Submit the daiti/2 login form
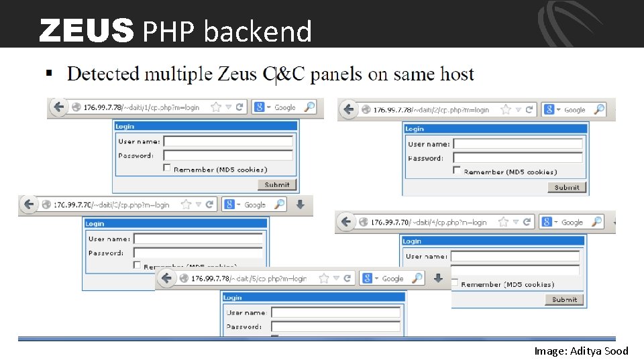Screen dimensions: 644x362 [x=567, y=187]
